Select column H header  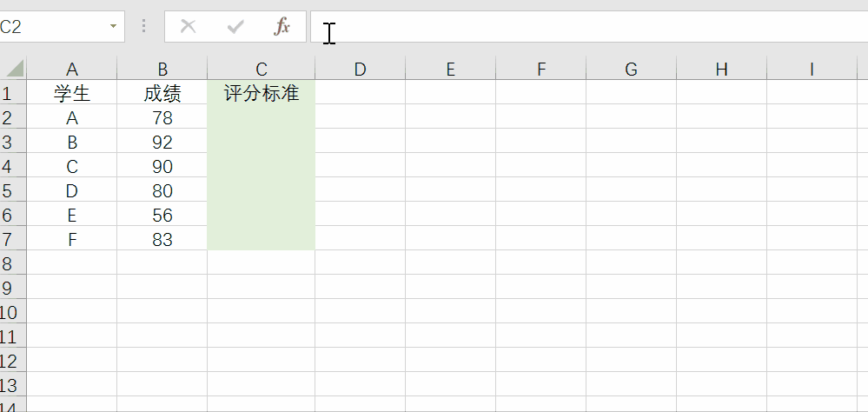point(721,70)
